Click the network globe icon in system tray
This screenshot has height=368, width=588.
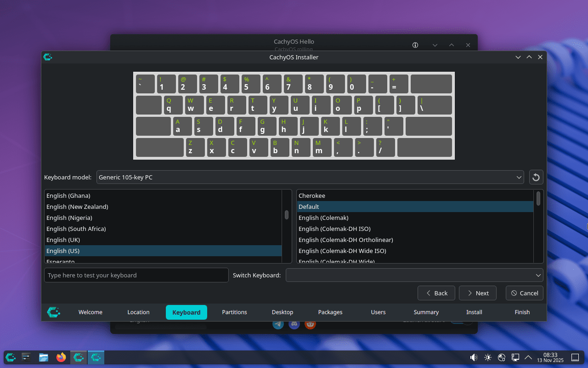point(501,357)
